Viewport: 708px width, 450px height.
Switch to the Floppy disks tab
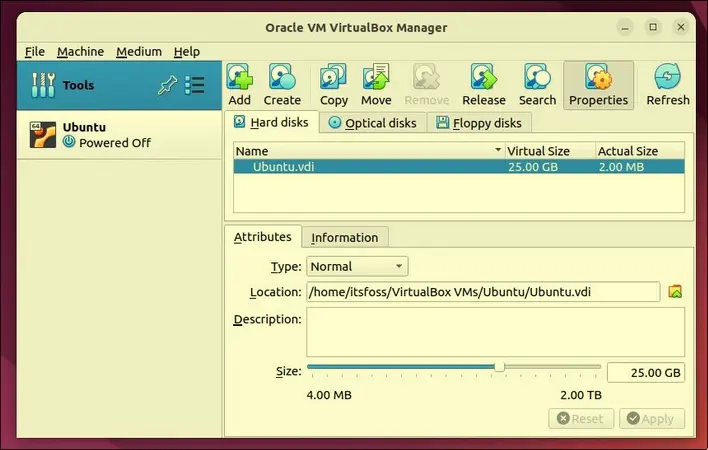(478, 123)
